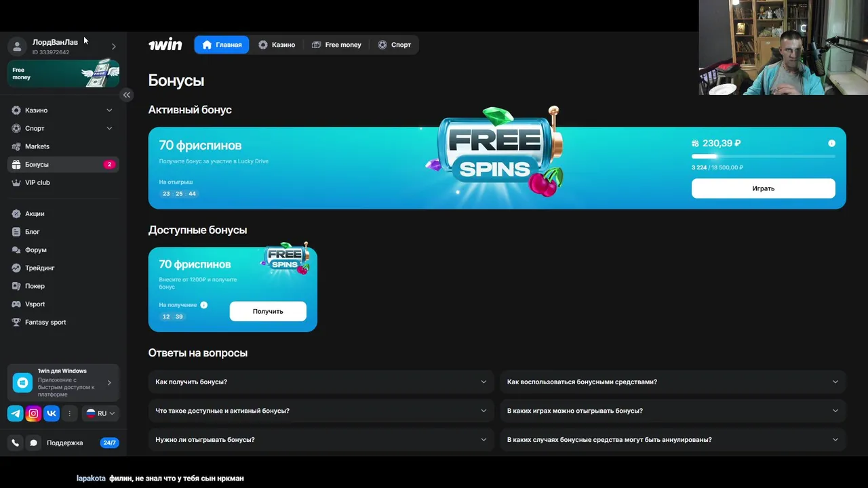Click the ЛордВанЛав username
Screen dimensions: 868x488
[x=55, y=42]
